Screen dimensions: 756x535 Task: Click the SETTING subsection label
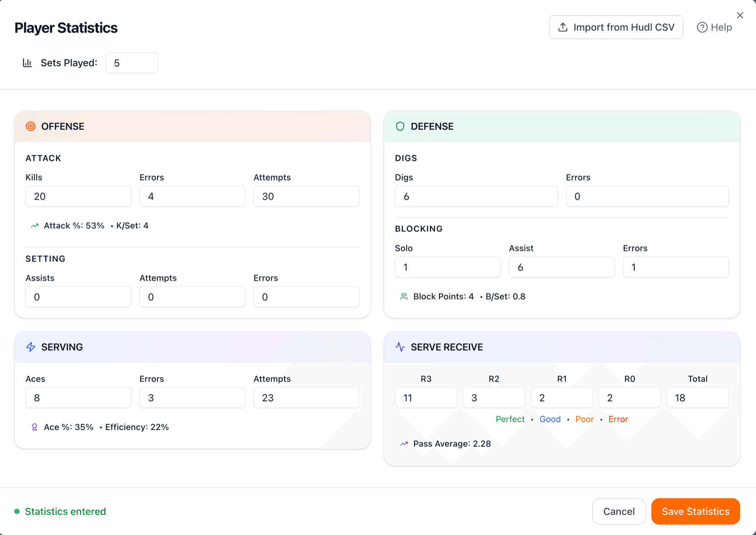click(45, 259)
